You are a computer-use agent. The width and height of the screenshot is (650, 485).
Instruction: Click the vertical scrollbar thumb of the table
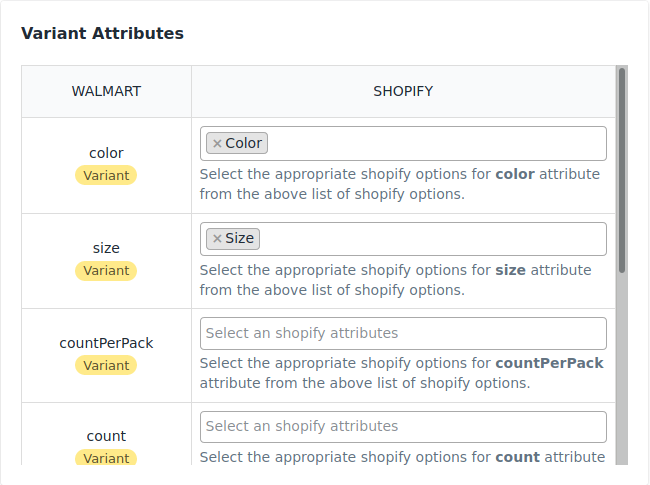(x=621, y=170)
